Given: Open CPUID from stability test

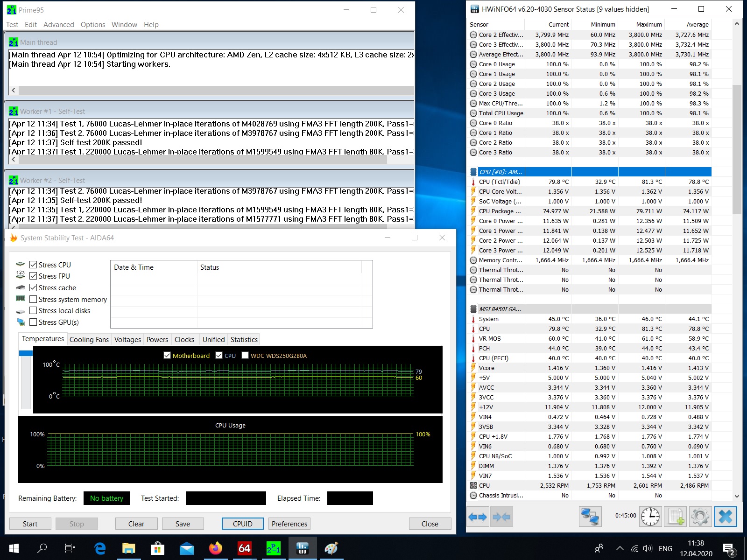Looking at the screenshot, I should (243, 524).
